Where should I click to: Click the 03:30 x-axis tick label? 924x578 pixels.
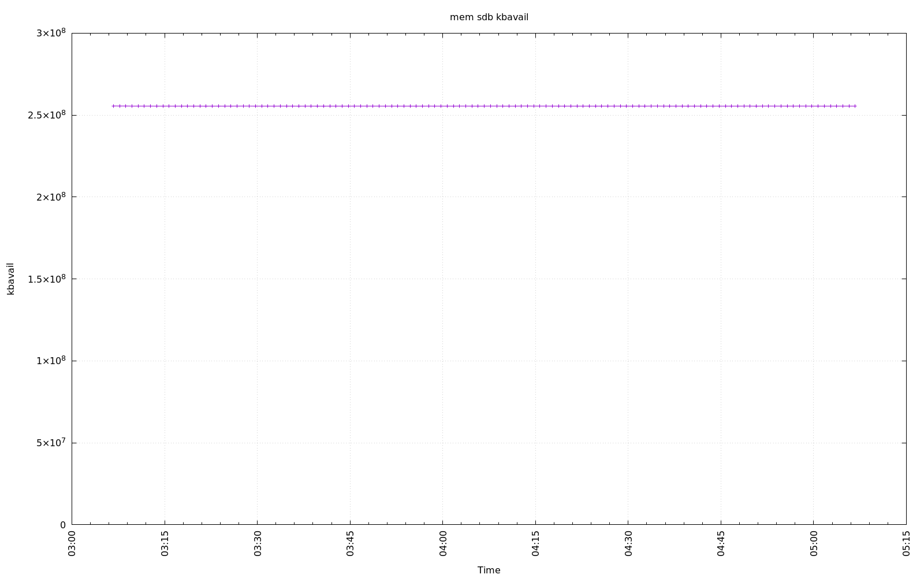[258, 544]
